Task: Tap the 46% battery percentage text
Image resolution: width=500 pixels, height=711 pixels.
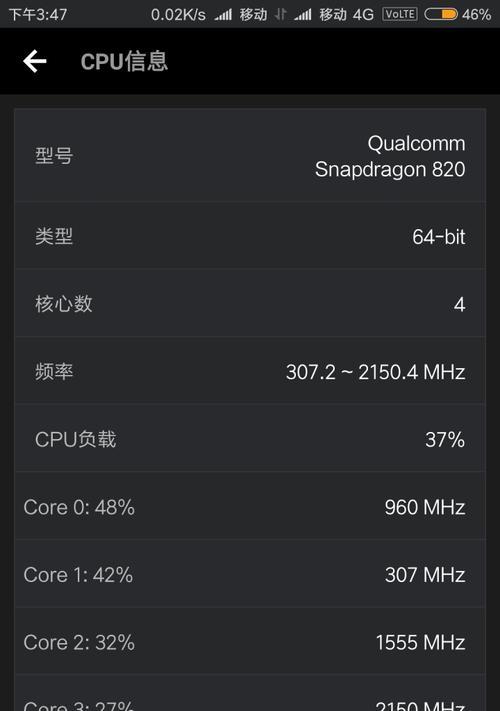Action: coord(476,15)
